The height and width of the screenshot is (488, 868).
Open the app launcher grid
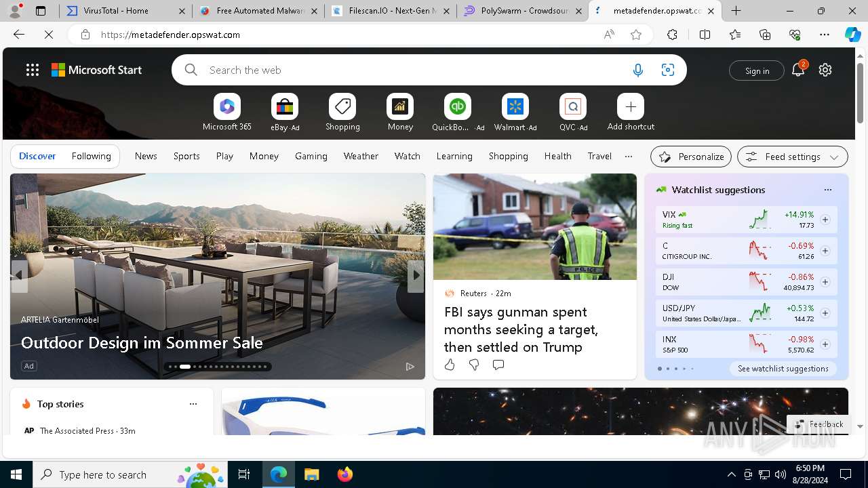pyautogui.click(x=33, y=70)
